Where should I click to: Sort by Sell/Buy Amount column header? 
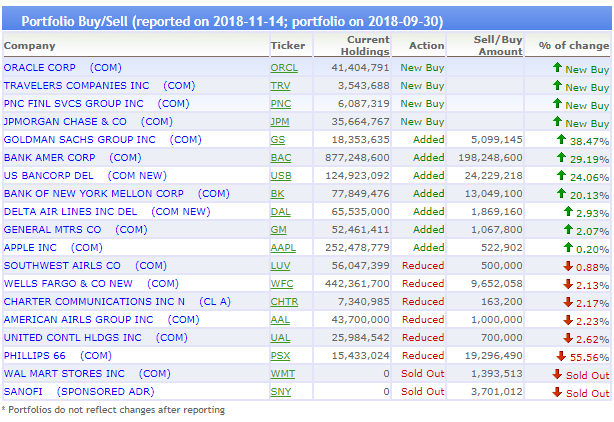(x=497, y=45)
